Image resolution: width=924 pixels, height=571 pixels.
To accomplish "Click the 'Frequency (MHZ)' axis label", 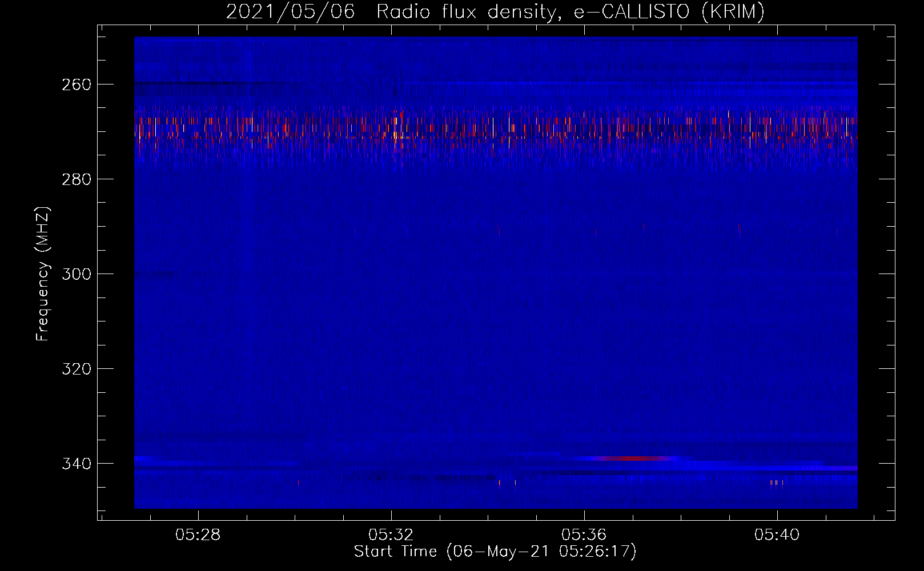I will click(x=43, y=274).
